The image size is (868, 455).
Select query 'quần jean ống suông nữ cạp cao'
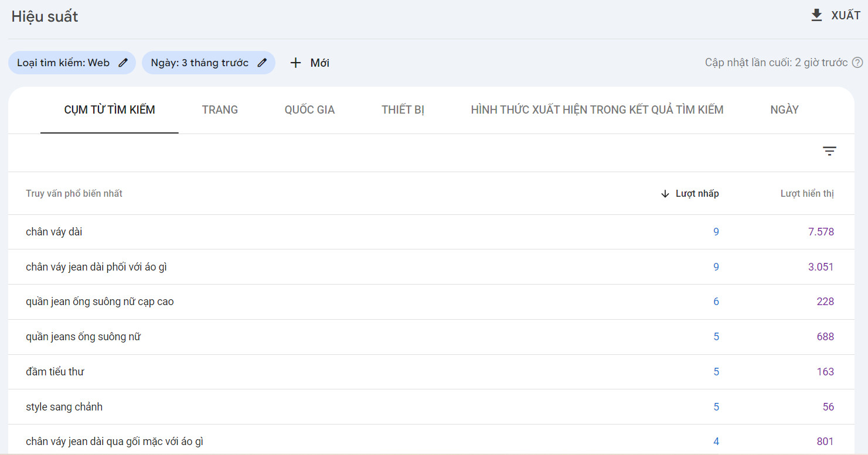(100, 302)
